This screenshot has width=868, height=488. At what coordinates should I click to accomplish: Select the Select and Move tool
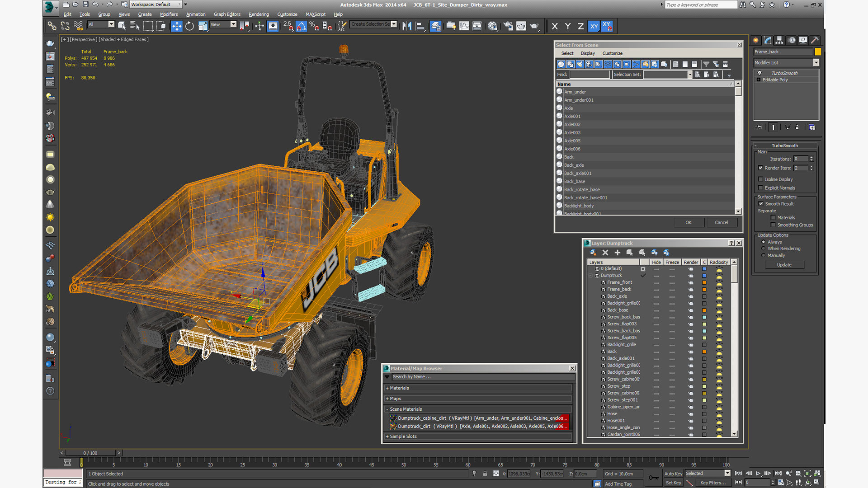tap(177, 26)
